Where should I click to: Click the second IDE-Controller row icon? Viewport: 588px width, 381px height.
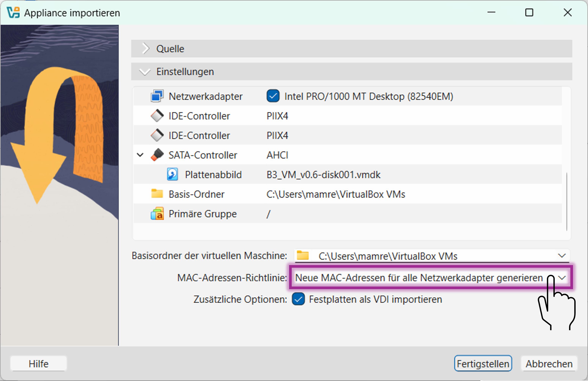[x=157, y=135]
